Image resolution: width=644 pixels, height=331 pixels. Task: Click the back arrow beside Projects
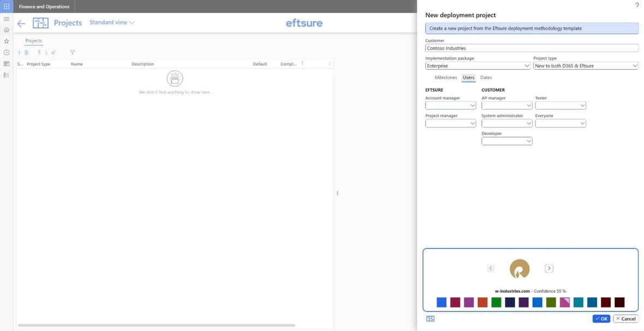click(21, 23)
